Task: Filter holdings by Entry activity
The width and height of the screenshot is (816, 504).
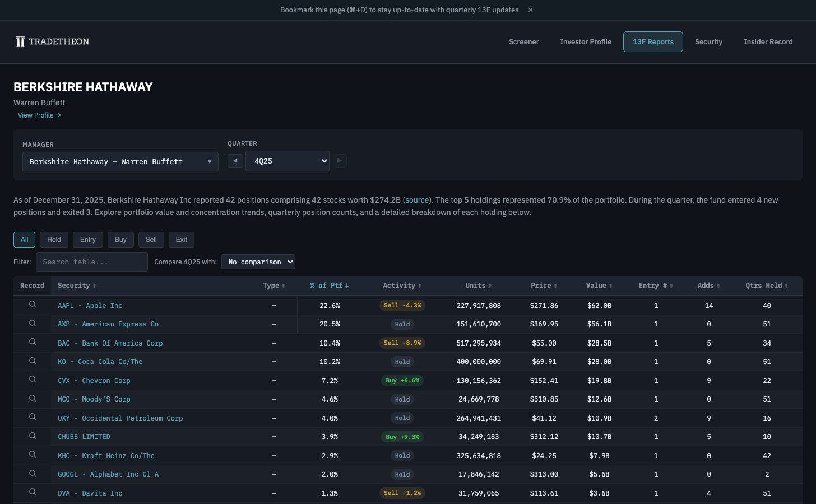Action: 88,240
